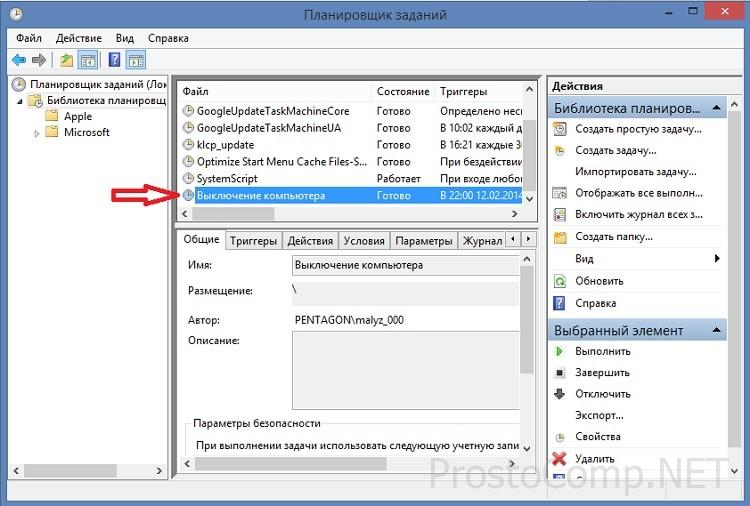Select the Apple folder in tree

click(77, 116)
